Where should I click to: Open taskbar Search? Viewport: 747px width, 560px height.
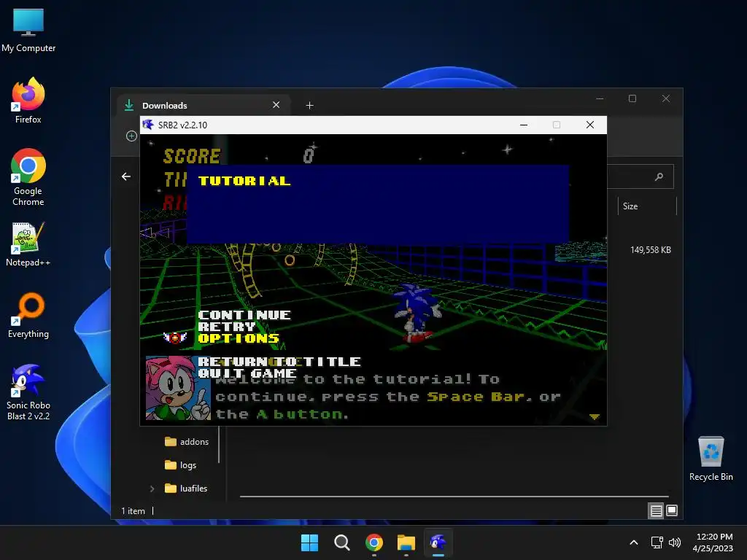coord(341,542)
